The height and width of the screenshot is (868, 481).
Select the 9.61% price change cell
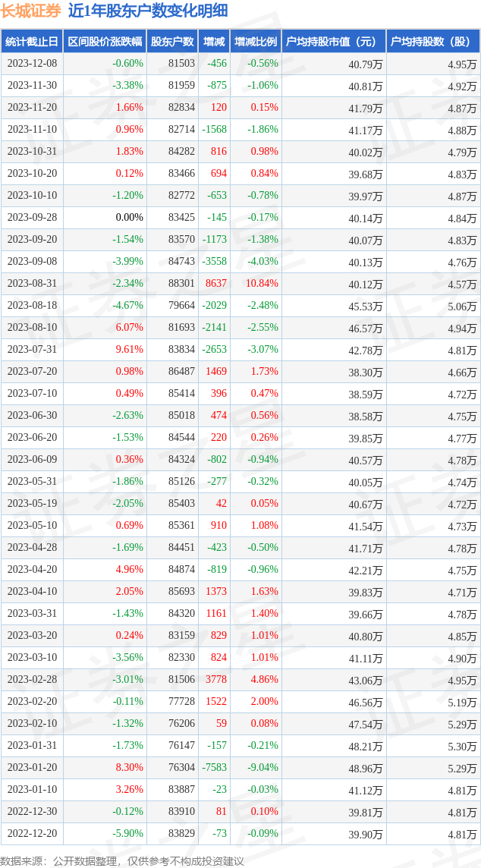129,350
